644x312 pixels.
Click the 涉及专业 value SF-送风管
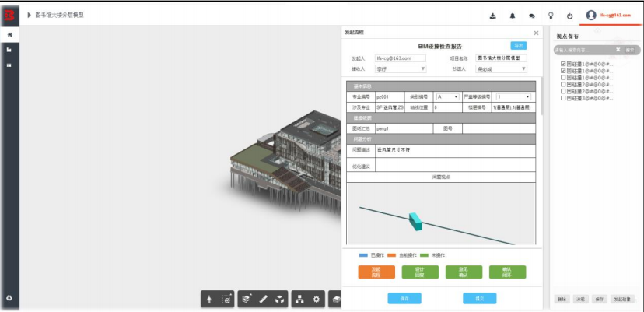[390, 107]
